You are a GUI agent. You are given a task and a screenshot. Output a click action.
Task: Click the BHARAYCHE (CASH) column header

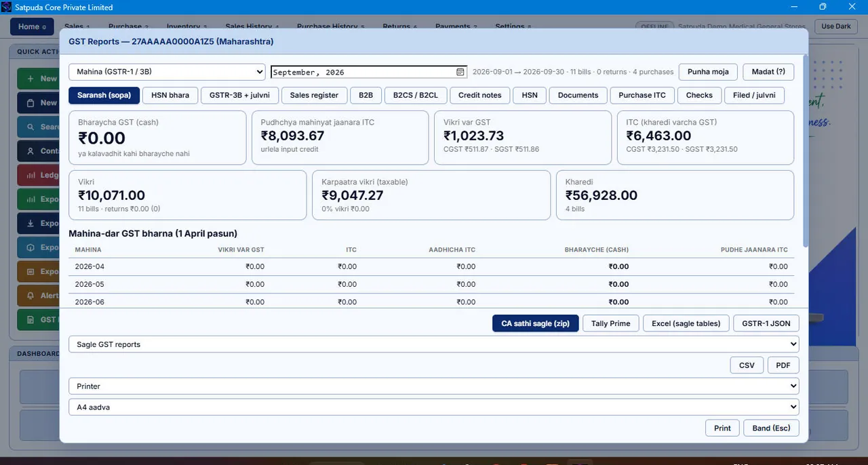[x=596, y=250]
